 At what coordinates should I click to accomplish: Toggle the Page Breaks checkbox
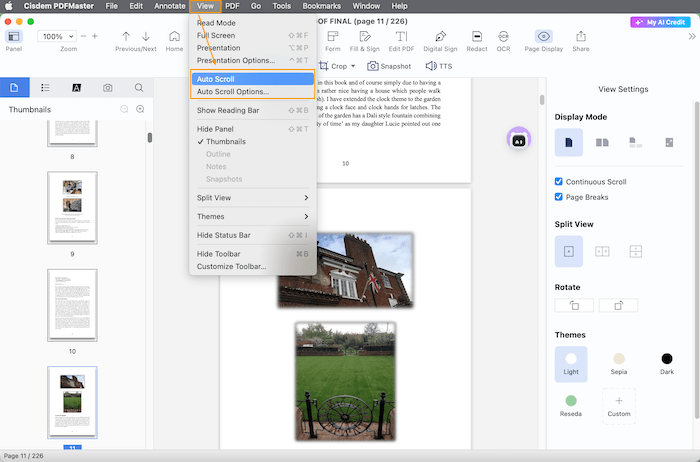tap(560, 197)
